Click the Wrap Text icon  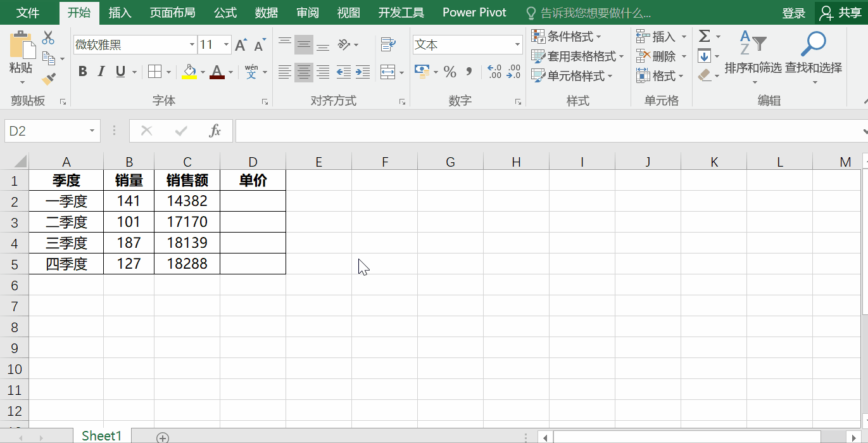(388, 44)
